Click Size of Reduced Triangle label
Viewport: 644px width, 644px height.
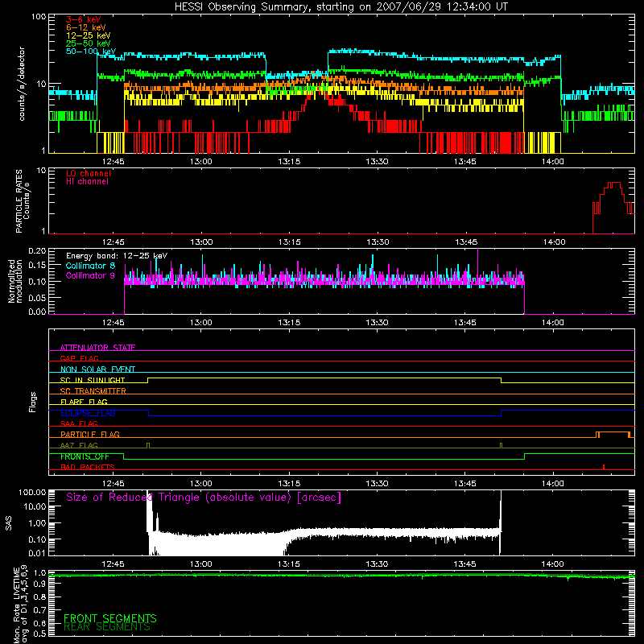(204, 497)
